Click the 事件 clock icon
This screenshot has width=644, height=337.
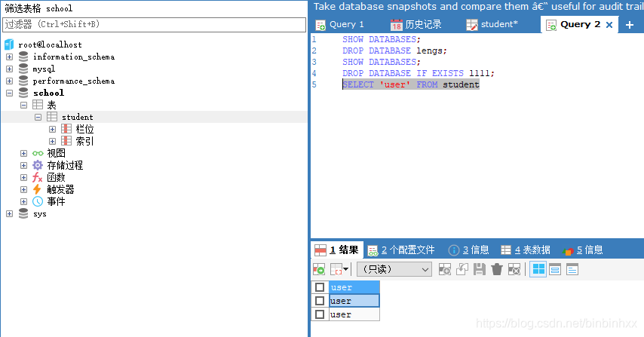38,201
